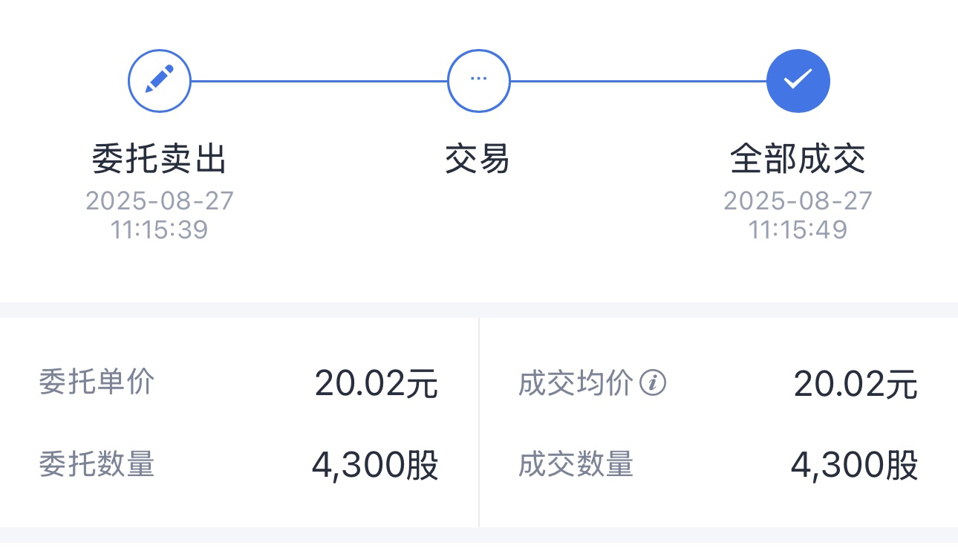
Task: Click the 4,300股 value beside 成交数量
Action: tap(854, 466)
